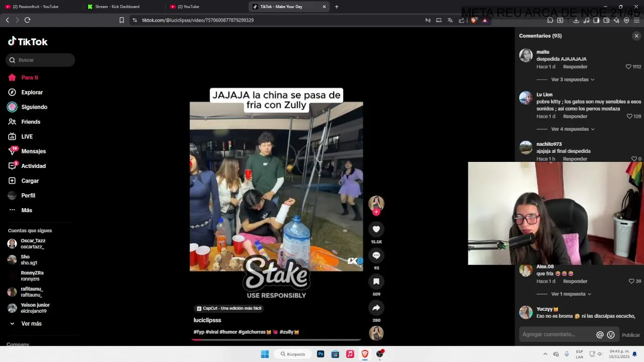Open creator avatar beside the video
This screenshot has width=644, height=362.
click(x=376, y=203)
